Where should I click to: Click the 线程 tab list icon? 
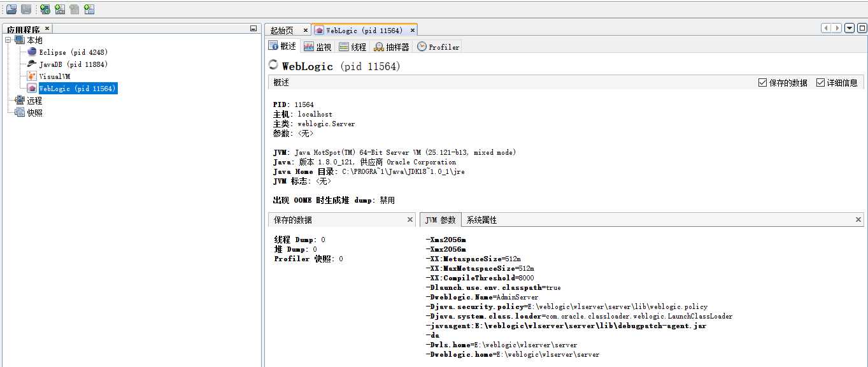[343, 47]
